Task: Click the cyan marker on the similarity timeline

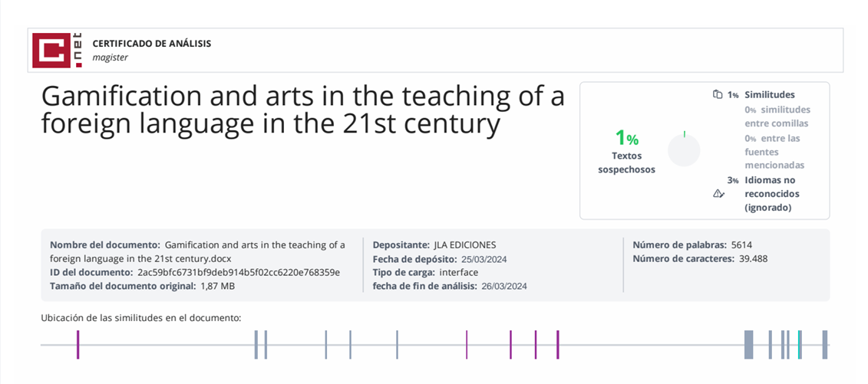Action: coord(799,344)
